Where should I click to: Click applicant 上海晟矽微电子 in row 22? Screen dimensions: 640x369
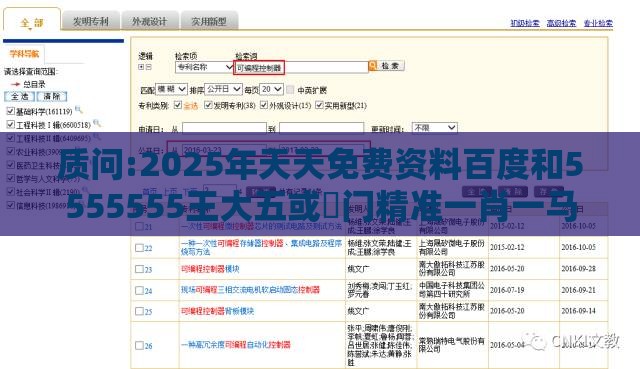click(451, 247)
